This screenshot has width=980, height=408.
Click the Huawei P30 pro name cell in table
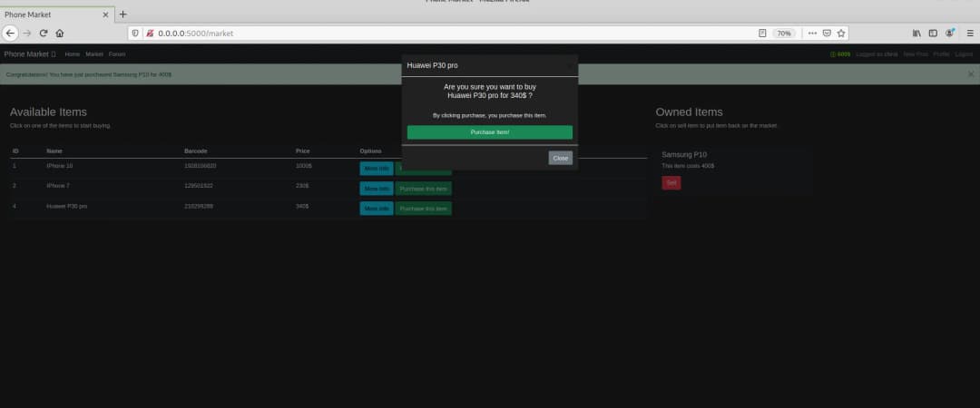point(66,206)
